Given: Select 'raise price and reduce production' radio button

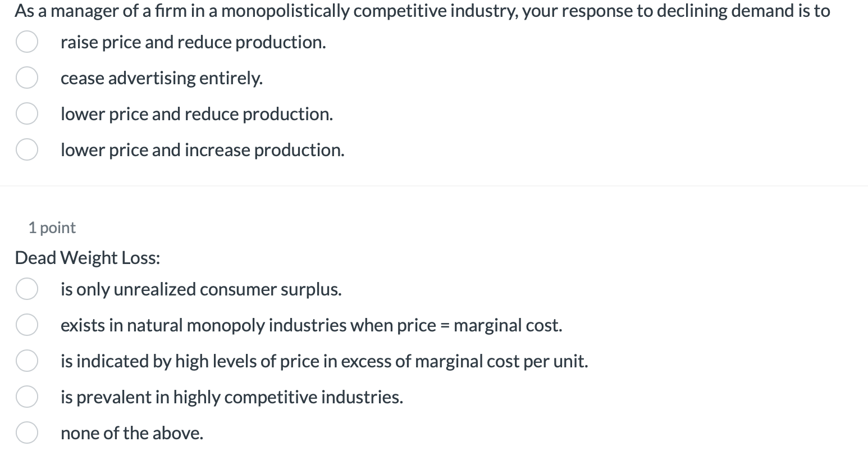Looking at the screenshot, I should coord(26,42).
